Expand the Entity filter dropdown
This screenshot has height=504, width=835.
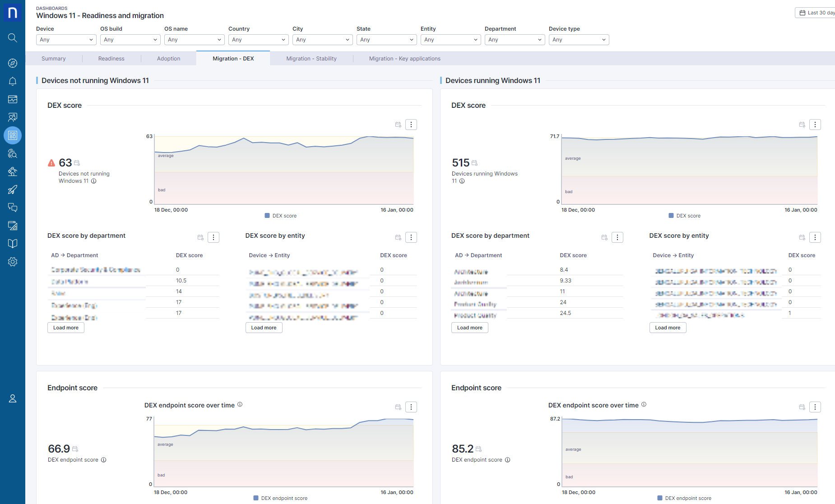click(x=451, y=40)
